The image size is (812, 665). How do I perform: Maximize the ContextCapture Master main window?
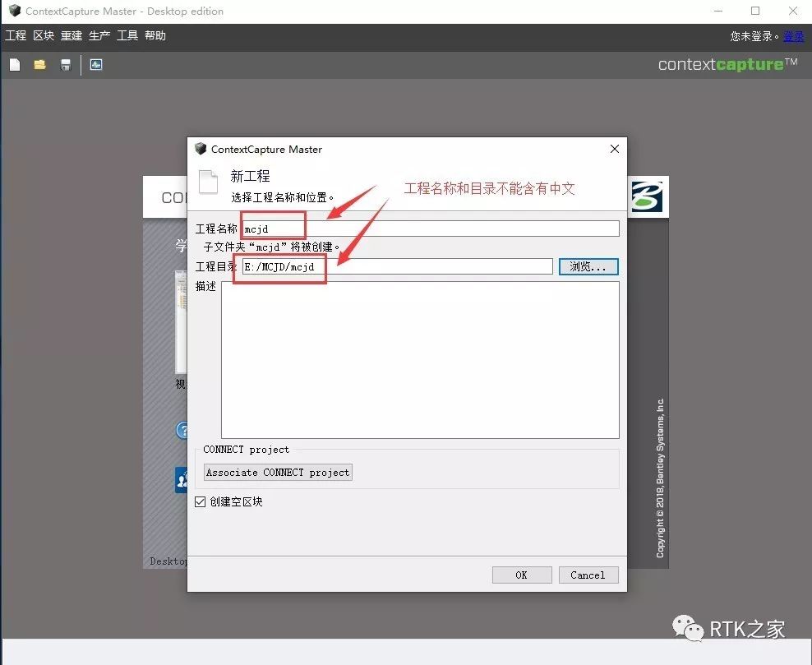tap(755, 11)
